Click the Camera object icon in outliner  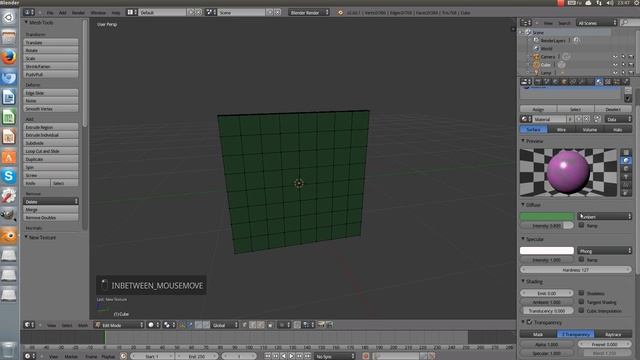click(x=536, y=56)
